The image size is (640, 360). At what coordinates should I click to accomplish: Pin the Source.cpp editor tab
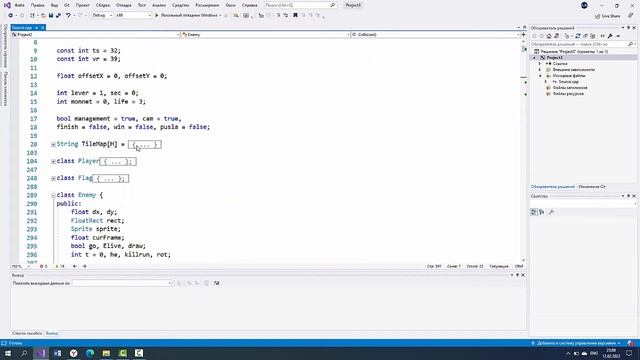point(36,27)
